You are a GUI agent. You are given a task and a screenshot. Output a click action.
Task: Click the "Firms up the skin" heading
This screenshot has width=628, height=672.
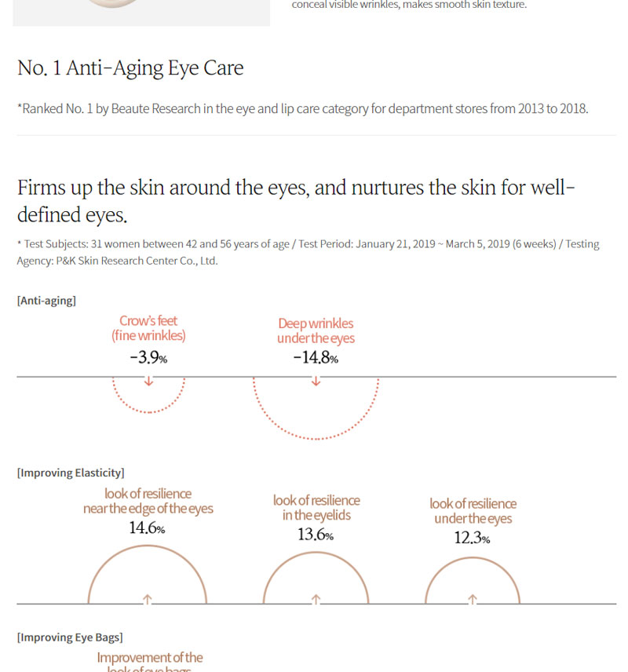297,201
